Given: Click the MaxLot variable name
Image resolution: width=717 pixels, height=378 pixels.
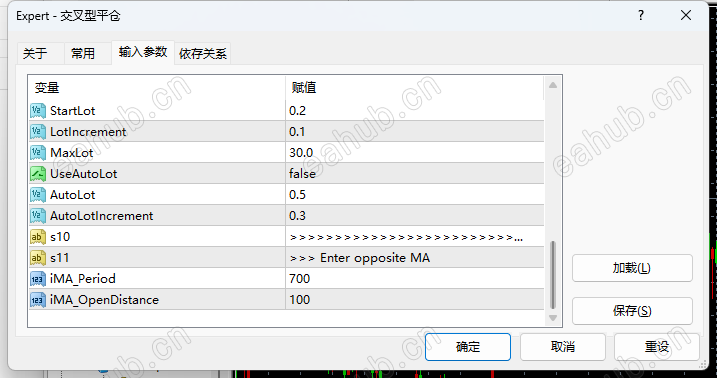Looking at the screenshot, I should [x=72, y=153].
